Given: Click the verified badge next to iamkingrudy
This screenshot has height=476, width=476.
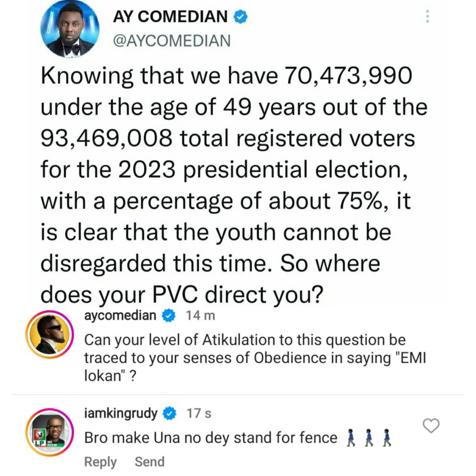Looking at the screenshot, I should click(170, 413).
